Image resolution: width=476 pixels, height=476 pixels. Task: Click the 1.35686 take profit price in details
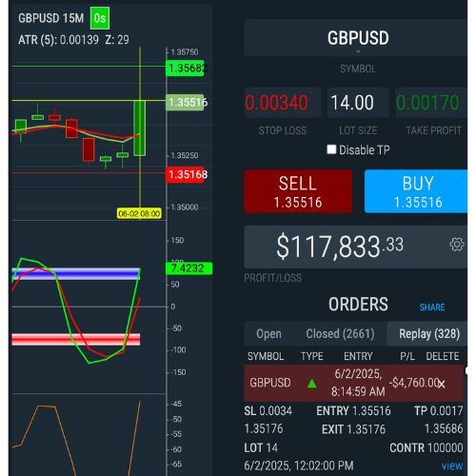click(444, 429)
